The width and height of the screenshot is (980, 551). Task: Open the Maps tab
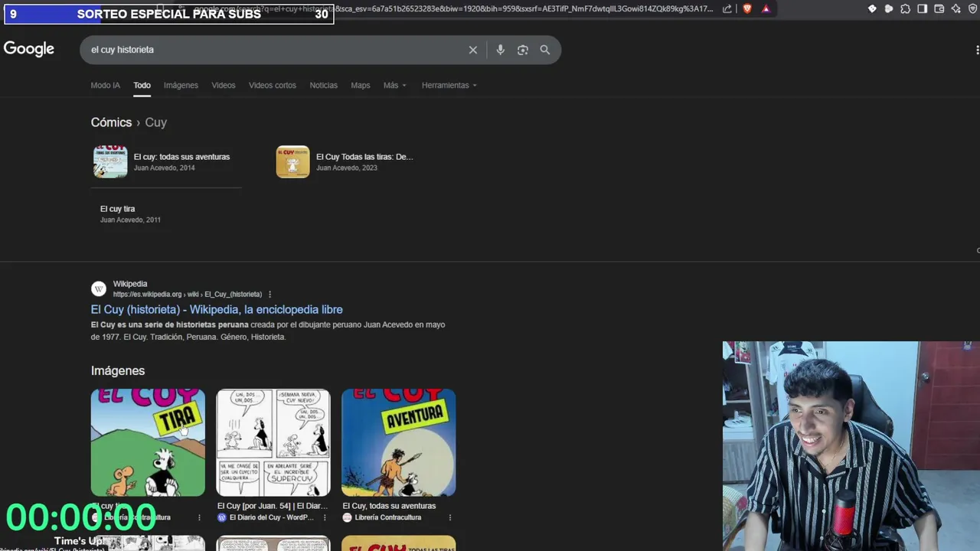click(361, 85)
